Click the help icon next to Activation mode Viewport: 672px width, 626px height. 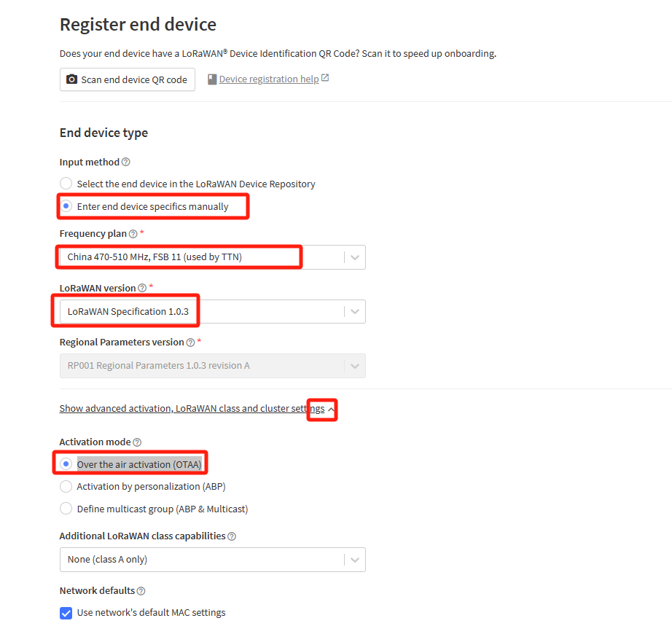137,442
